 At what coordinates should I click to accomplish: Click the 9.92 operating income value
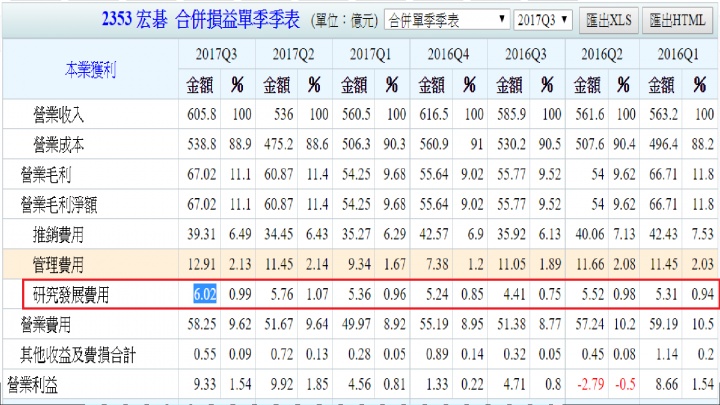click(x=282, y=384)
